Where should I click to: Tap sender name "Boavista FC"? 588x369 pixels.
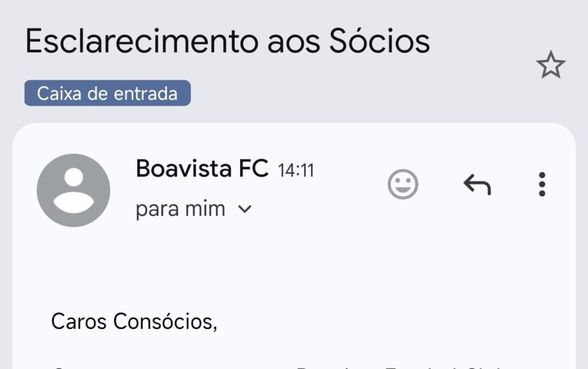(202, 168)
